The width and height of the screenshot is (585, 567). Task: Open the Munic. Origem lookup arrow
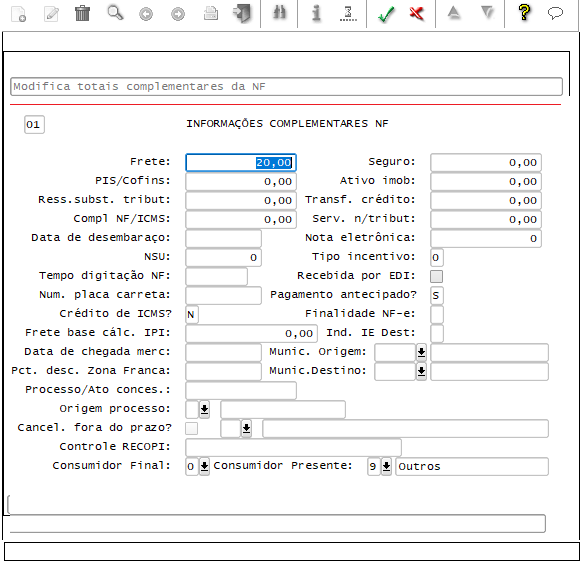tap(421, 352)
